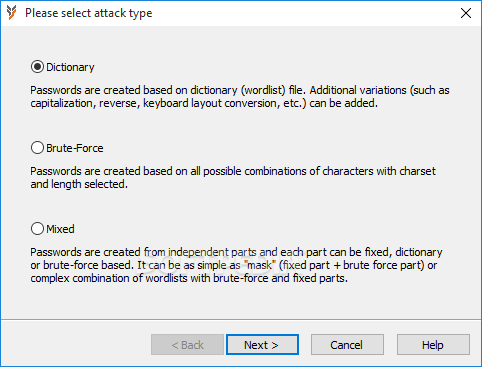Click the separator line above the buttons

coord(241,320)
